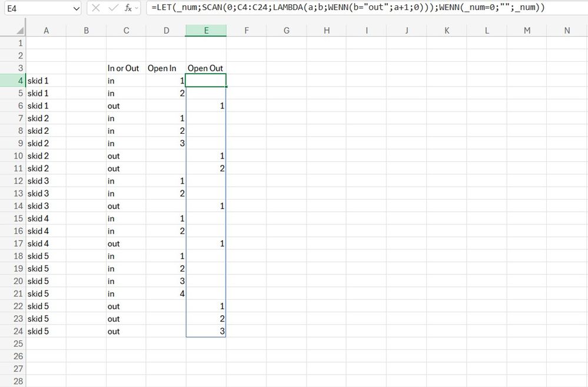Select column K header
Viewport: 588px width, 387px height.
[447, 31]
